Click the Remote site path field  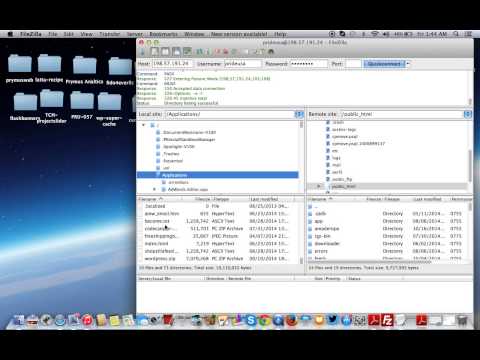point(402,114)
